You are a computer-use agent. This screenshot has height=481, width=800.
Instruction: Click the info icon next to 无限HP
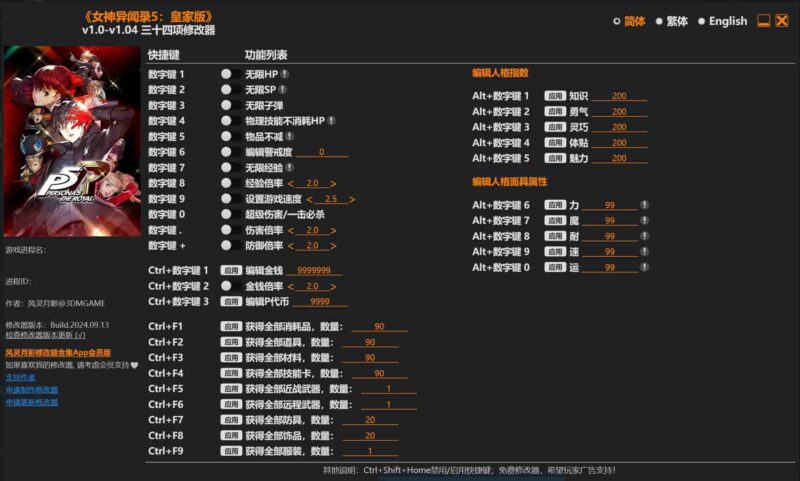[x=285, y=74]
